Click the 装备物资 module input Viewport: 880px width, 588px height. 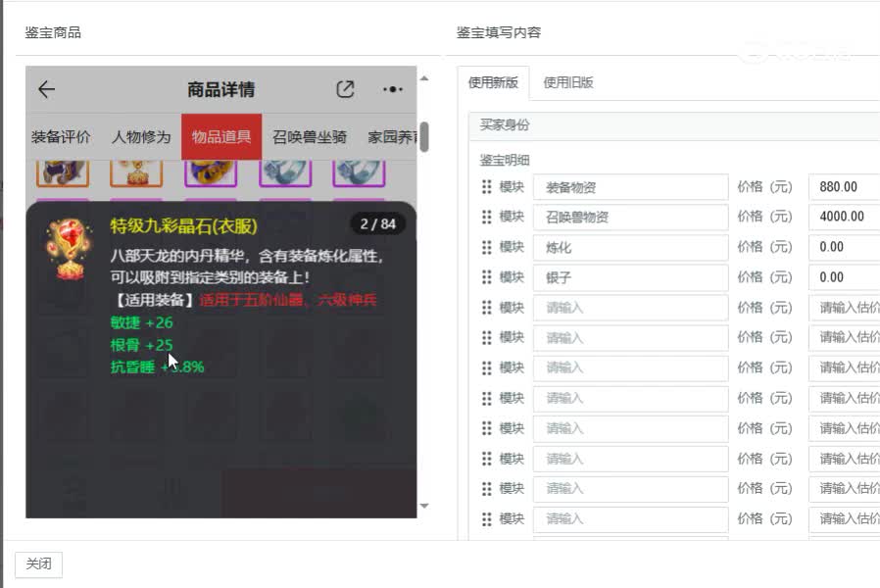631,187
